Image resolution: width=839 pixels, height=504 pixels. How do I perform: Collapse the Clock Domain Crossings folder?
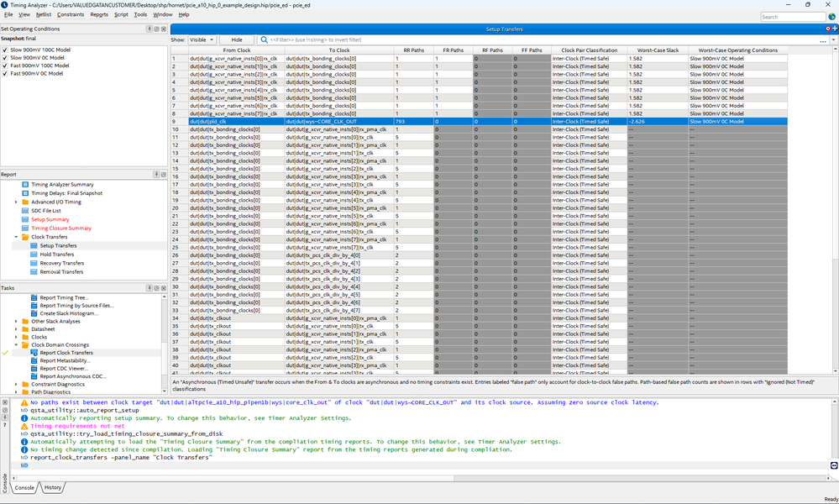point(16,344)
